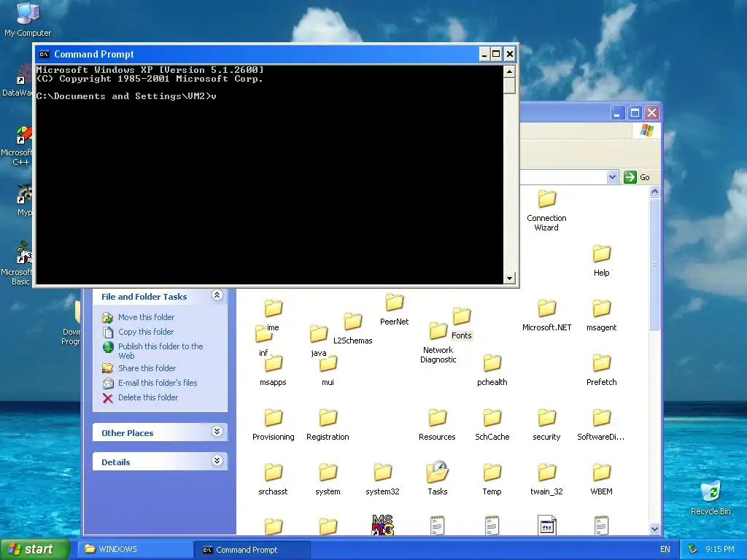Select the Temp folder

(x=492, y=480)
